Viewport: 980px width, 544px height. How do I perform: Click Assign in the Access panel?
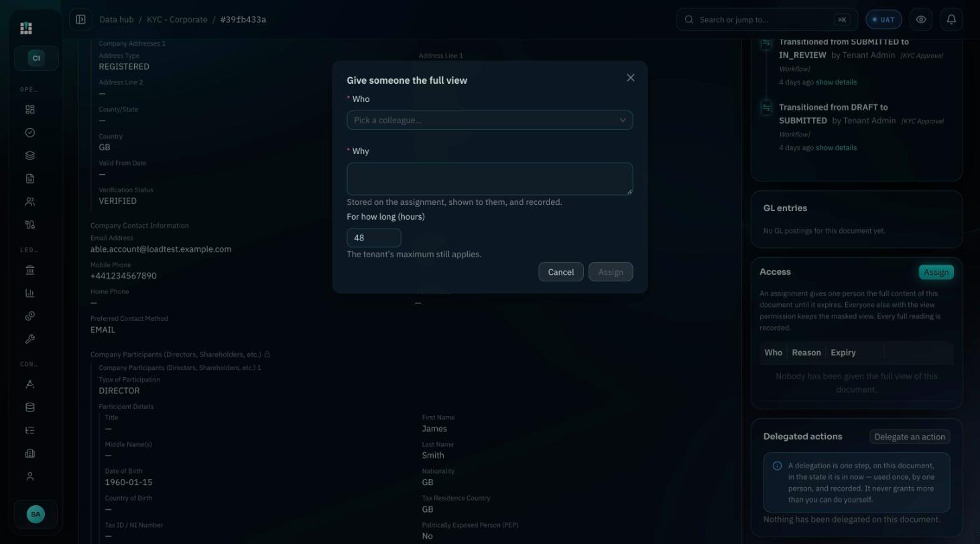pos(936,272)
